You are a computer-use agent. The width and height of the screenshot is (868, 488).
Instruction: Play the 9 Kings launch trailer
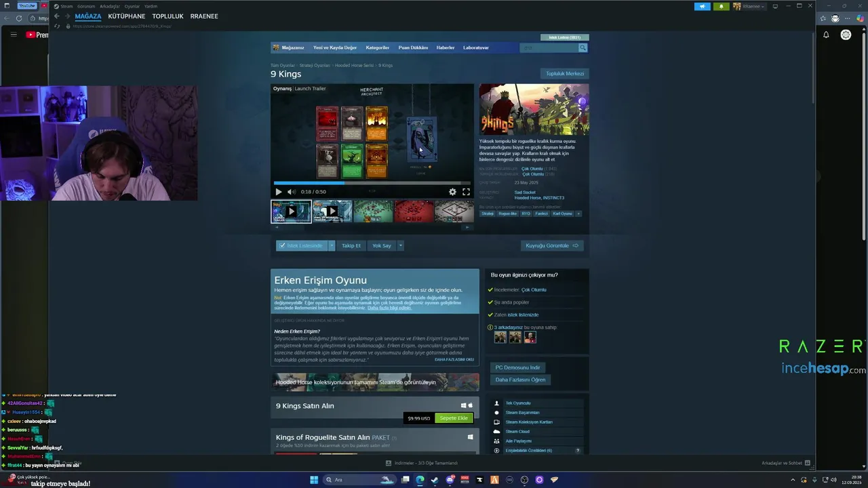click(278, 192)
